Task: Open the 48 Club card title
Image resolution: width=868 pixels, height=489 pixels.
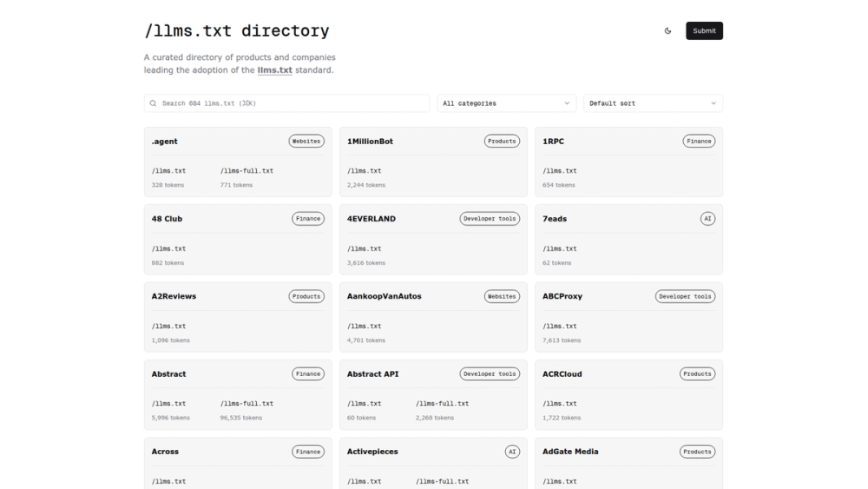Action: pyautogui.click(x=167, y=219)
